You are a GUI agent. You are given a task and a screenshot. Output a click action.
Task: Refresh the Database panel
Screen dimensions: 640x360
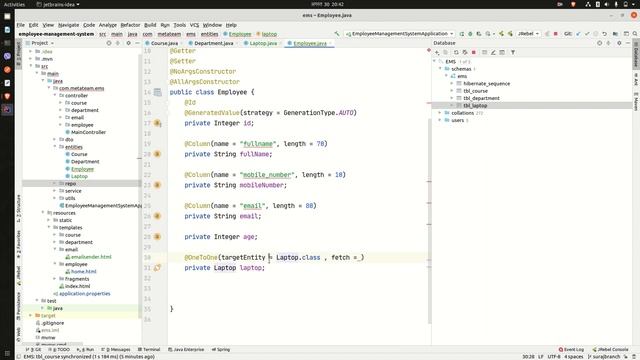pyautogui.click(x=456, y=52)
